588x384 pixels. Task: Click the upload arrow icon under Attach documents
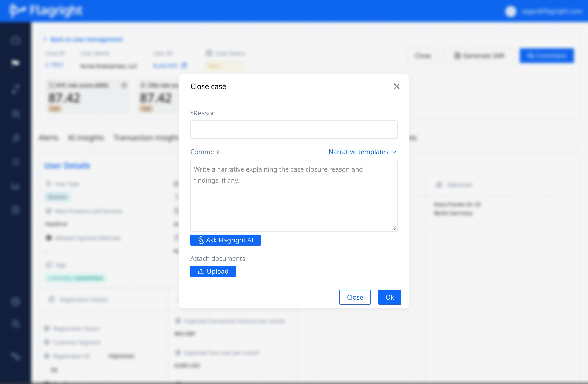tap(201, 271)
